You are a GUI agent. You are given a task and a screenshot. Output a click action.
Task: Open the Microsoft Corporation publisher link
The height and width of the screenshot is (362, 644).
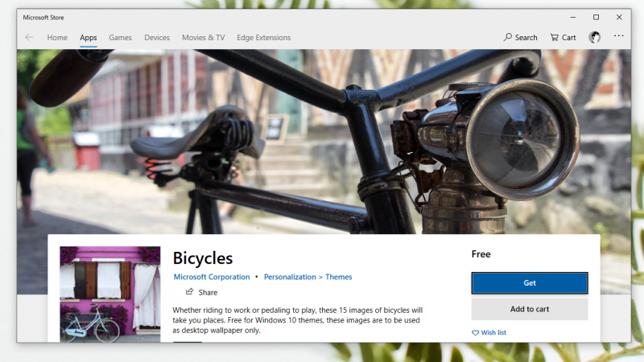coord(212,277)
